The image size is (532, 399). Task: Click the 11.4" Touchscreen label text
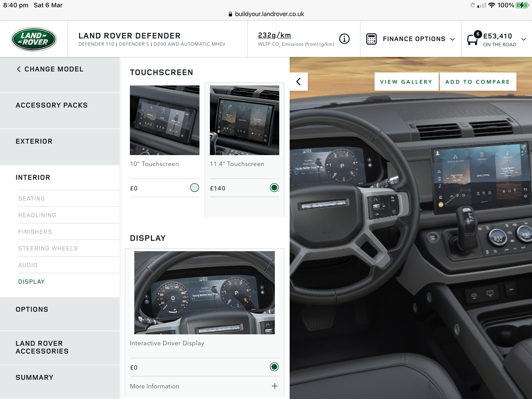[x=237, y=164]
